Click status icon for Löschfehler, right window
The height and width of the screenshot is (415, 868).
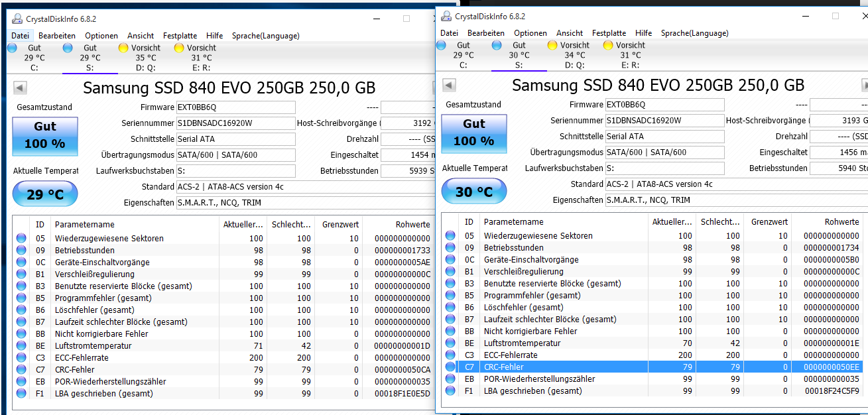[x=450, y=308]
